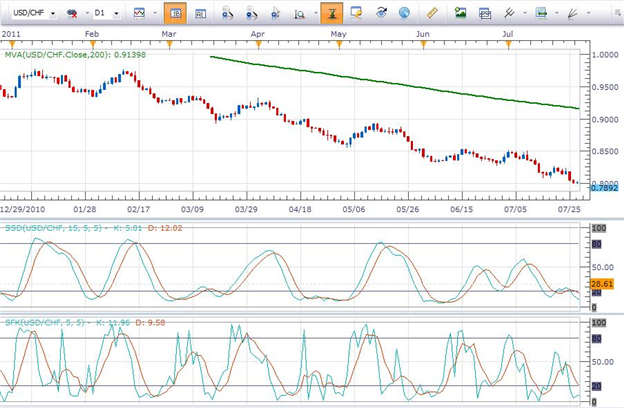Click the 1.0000 price axis label

click(x=605, y=55)
